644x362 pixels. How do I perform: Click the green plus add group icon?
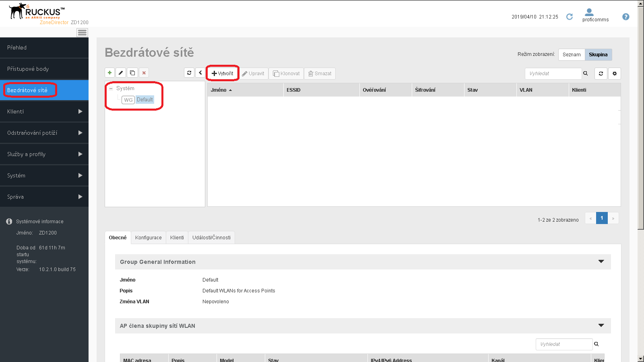(x=109, y=73)
